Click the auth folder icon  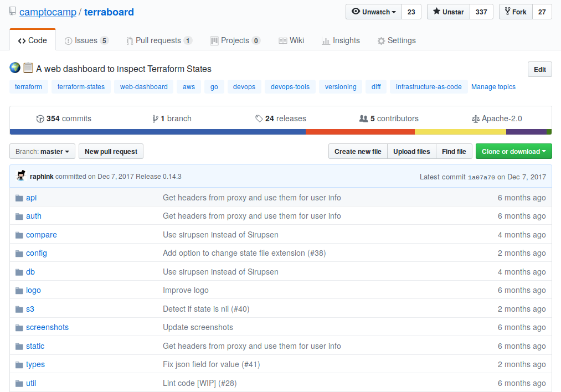(x=19, y=216)
